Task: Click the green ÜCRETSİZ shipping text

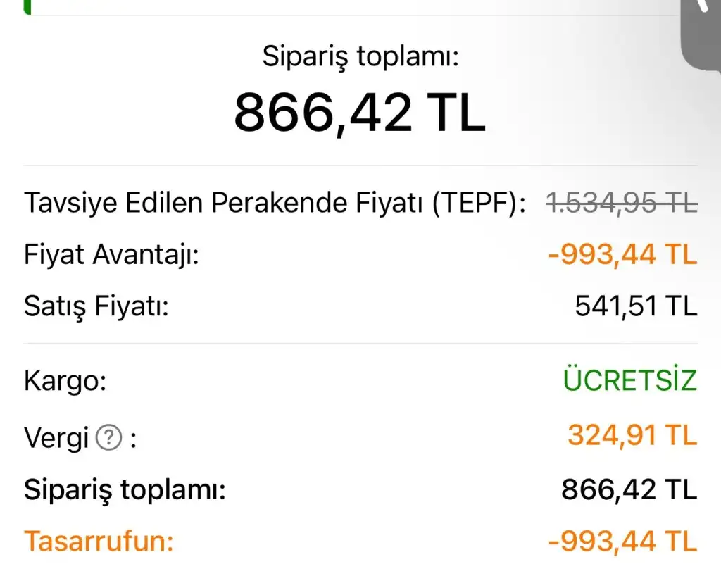Action: click(629, 381)
